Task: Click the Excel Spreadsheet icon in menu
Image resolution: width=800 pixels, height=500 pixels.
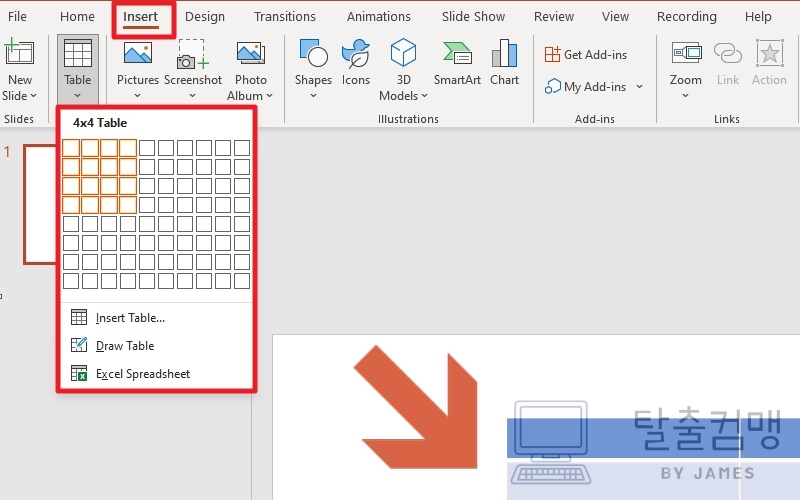Action: [x=79, y=373]
